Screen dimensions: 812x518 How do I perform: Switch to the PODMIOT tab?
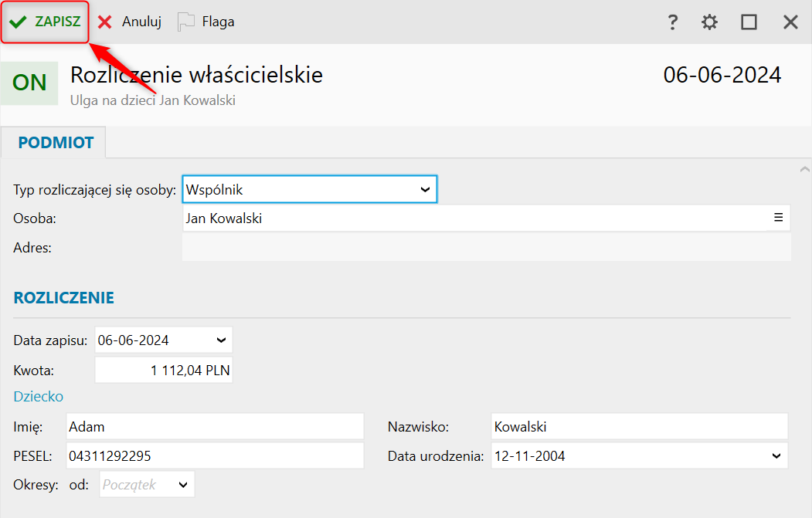tap(56, 143)
